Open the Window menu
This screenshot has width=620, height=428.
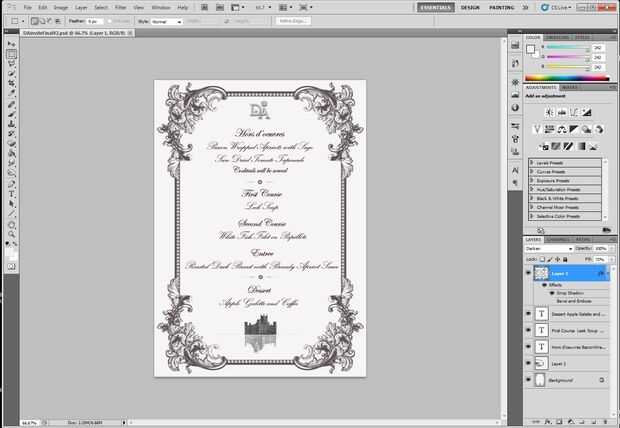point(161,8)
